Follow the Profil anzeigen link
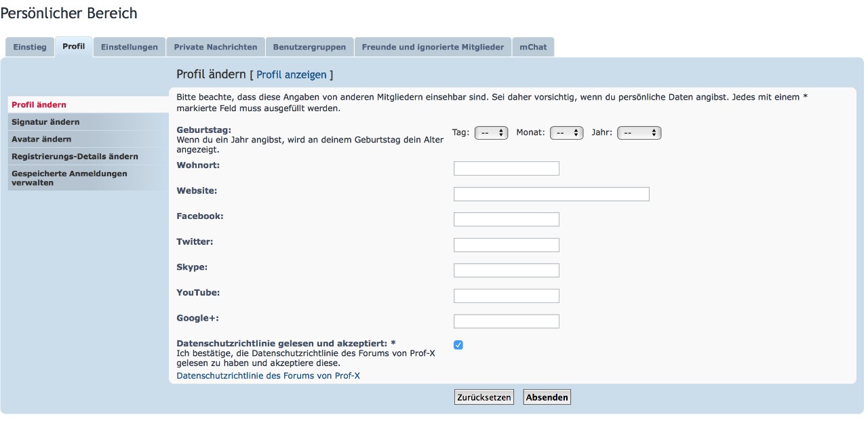 292,75
